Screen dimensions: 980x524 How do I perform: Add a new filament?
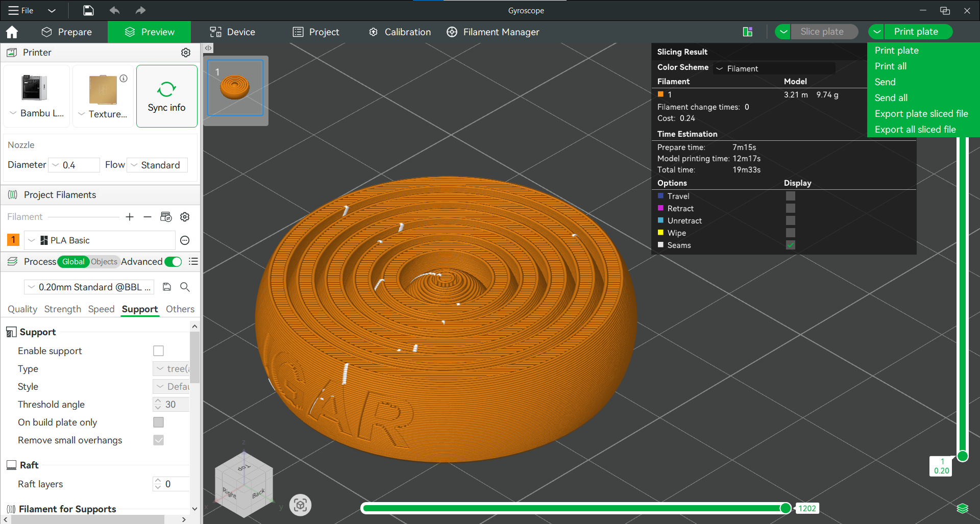[130, 217]
